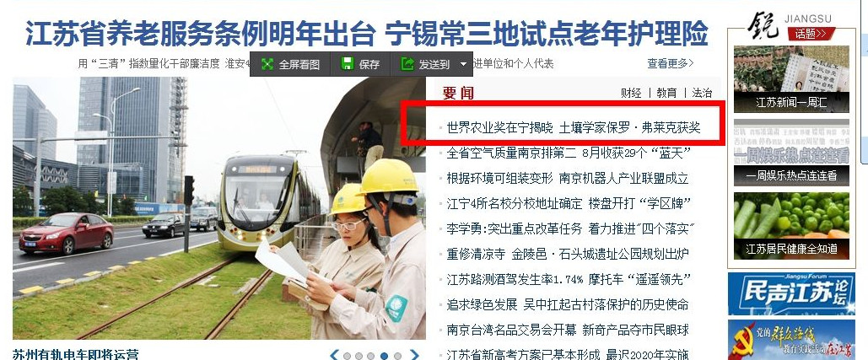Switch to the 财经 tab

631,93
